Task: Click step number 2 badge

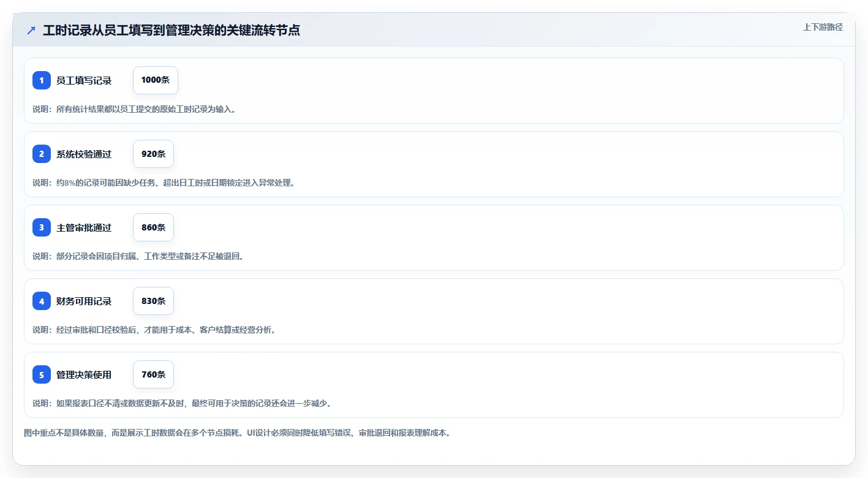Action: 42,154
